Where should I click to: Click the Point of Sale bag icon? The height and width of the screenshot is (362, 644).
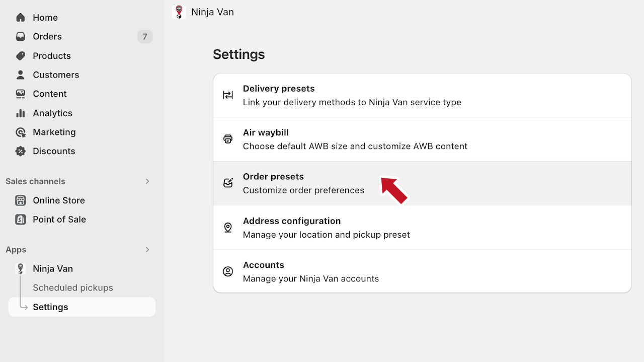[x=21, y=220]
